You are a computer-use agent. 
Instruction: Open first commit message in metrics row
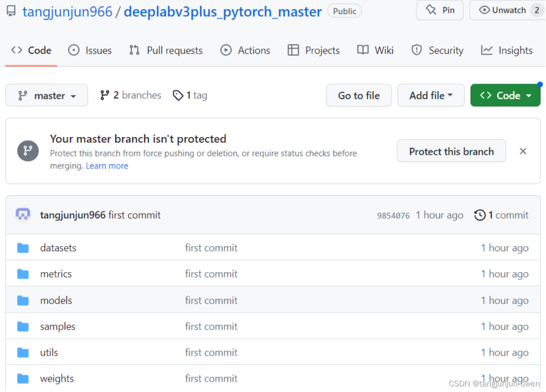click(211, 274)
